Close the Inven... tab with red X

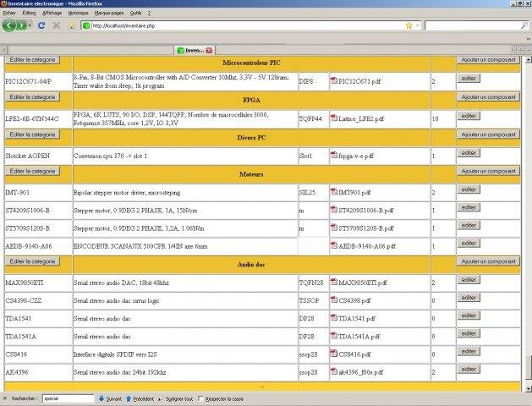pos(209,51)
